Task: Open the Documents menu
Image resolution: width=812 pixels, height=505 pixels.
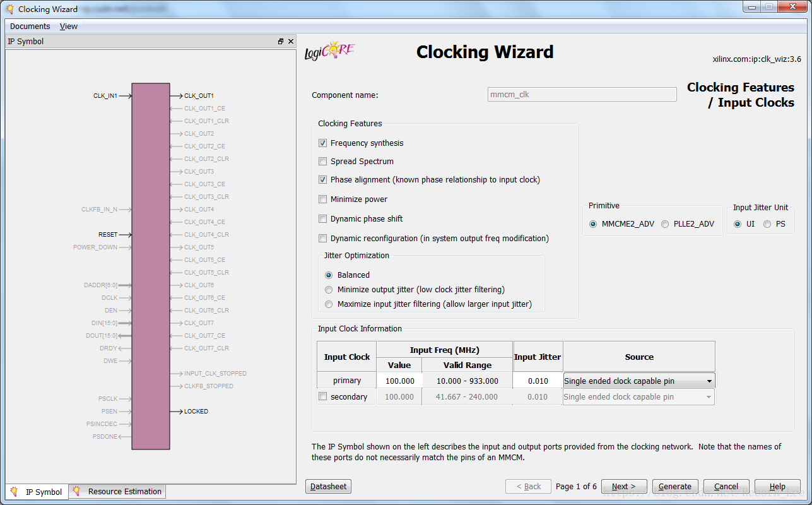Action: (30, 27)
